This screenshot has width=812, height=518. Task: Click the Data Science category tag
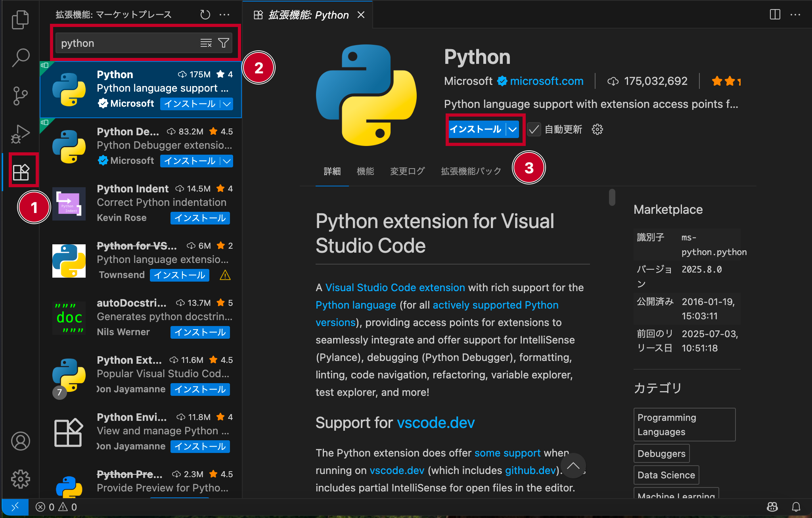click(x=666, y=475)
